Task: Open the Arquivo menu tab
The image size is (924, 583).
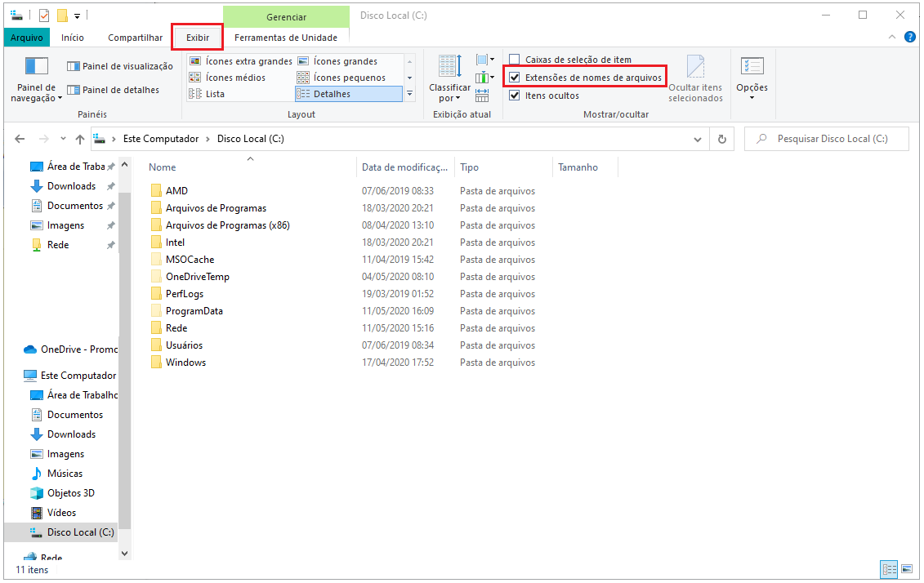Action: (x=26, y=38)
